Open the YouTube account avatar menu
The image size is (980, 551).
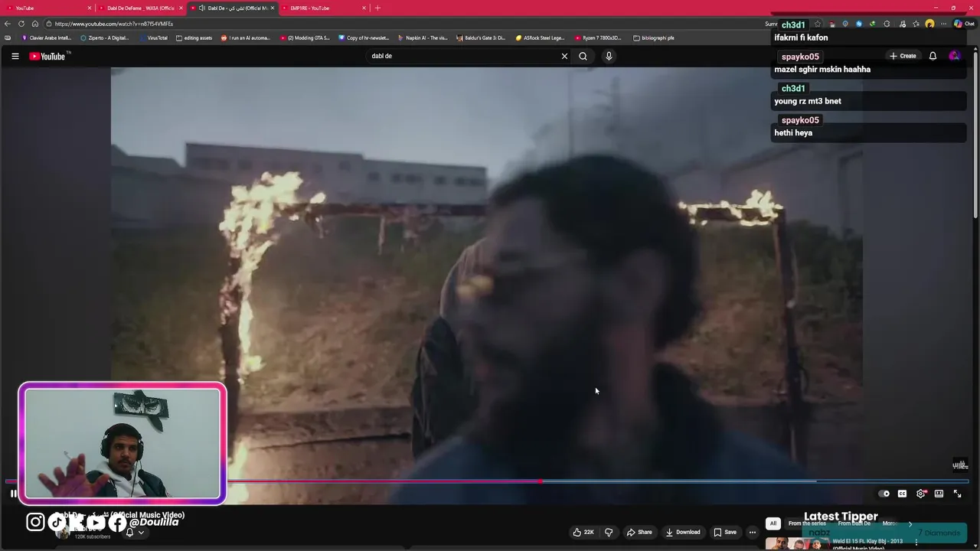click(x=954, y=56)
